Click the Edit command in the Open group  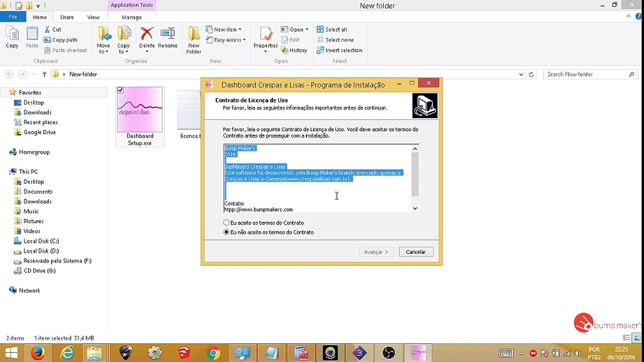(x=290, y=40)
